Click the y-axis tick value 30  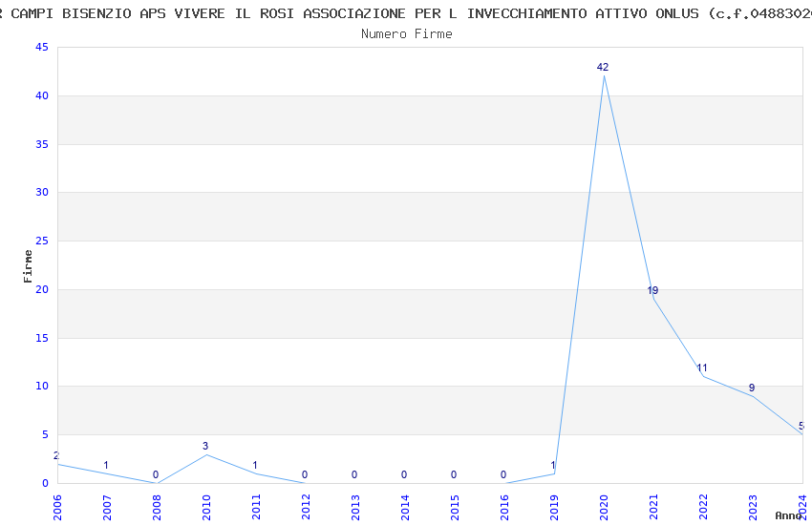(x=42, y=192)
